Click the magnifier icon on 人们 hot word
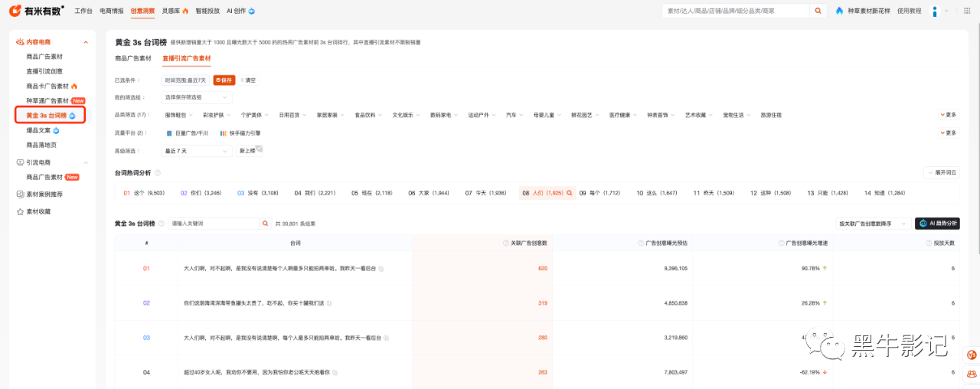 569,193
